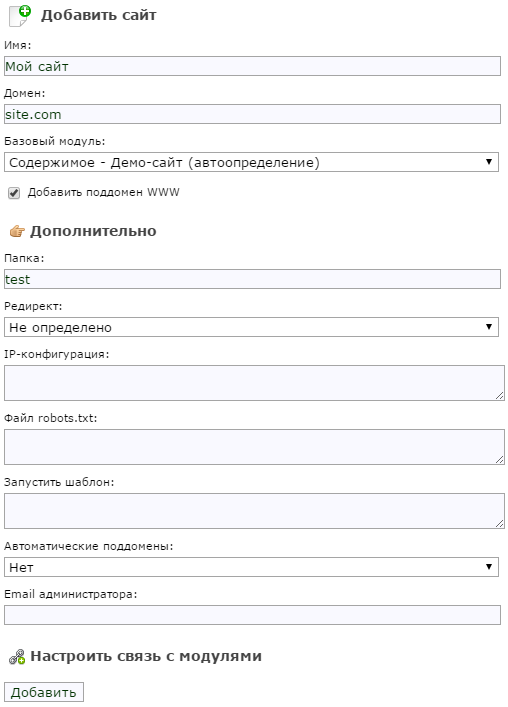Click inside the Запустить шаблон text area
508x707 pixels.
click(254, 511)
